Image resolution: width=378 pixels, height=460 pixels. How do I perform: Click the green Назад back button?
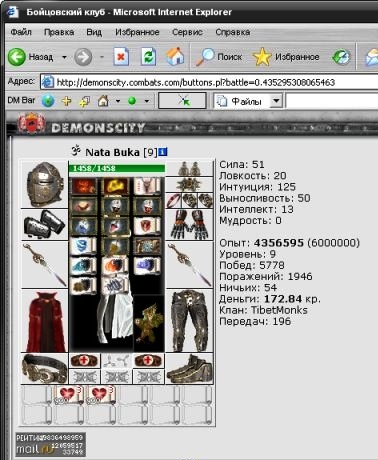[30, 57]
